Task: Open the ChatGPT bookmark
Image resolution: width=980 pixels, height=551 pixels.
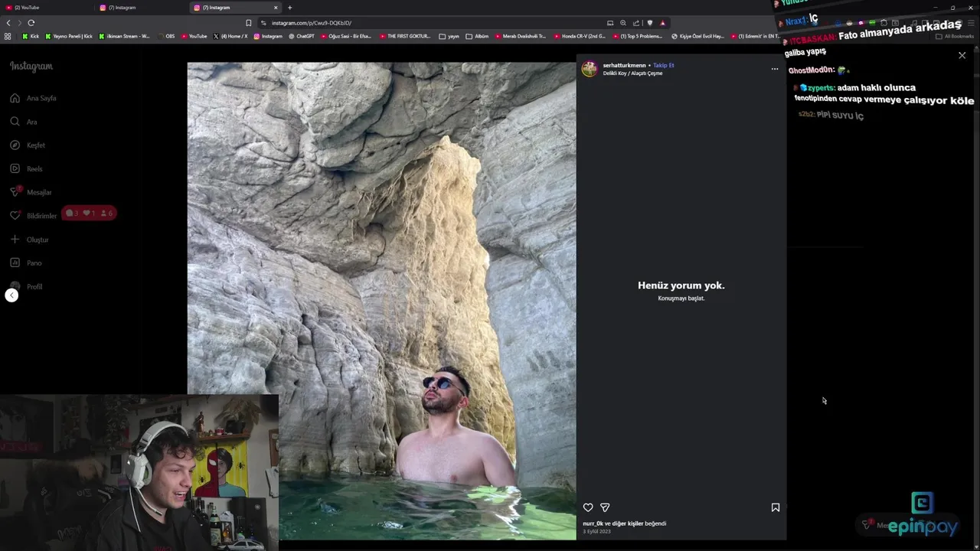Action: [x=302, y=36]
